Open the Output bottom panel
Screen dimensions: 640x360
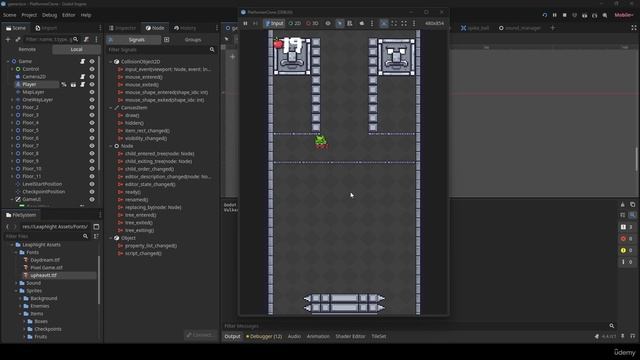(x=232, y=337)
